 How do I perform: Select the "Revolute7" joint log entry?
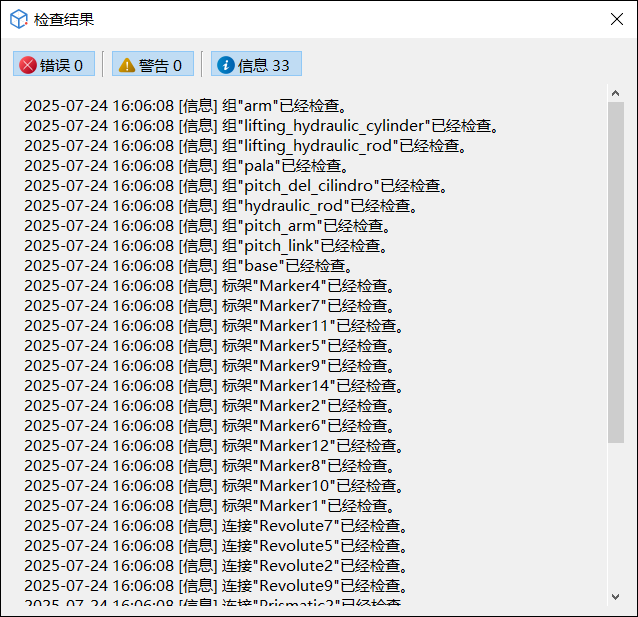click(216, 526)
